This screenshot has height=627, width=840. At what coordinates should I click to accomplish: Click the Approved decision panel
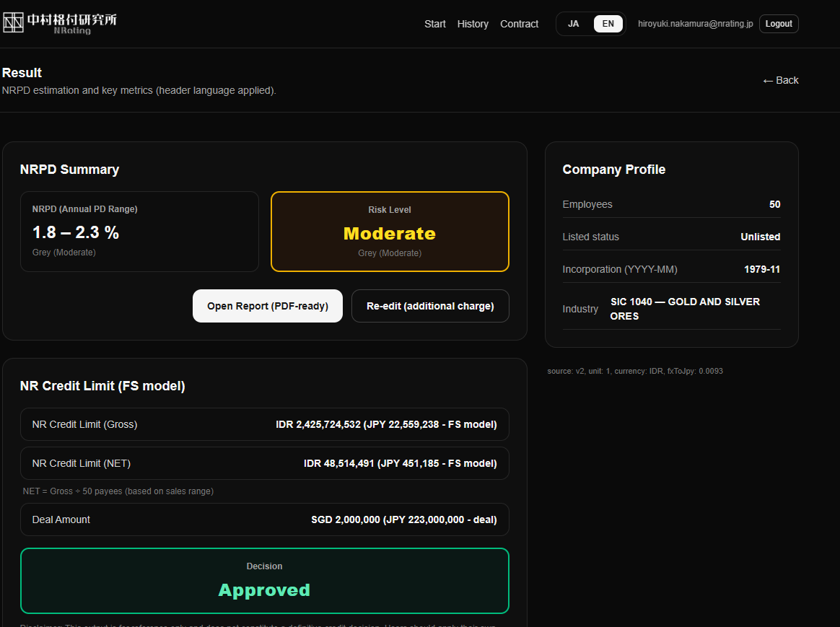[x=264, y=581]
